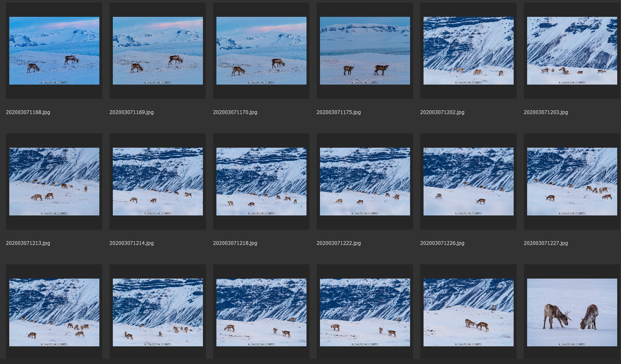Click the file name 202003071218.jpg
Viewport: 621px width, 364px height.
pos(235,243)
